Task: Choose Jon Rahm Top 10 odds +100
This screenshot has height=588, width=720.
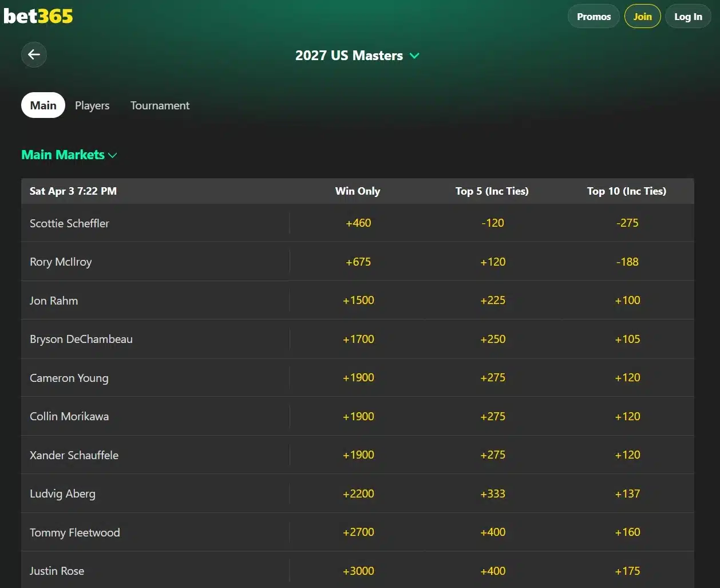Action: (627, 300)
